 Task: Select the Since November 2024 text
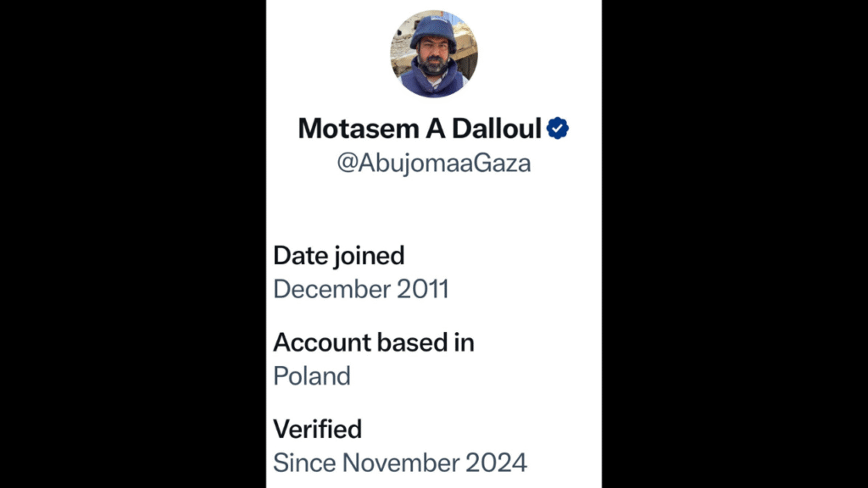click(x=399, y=463)
